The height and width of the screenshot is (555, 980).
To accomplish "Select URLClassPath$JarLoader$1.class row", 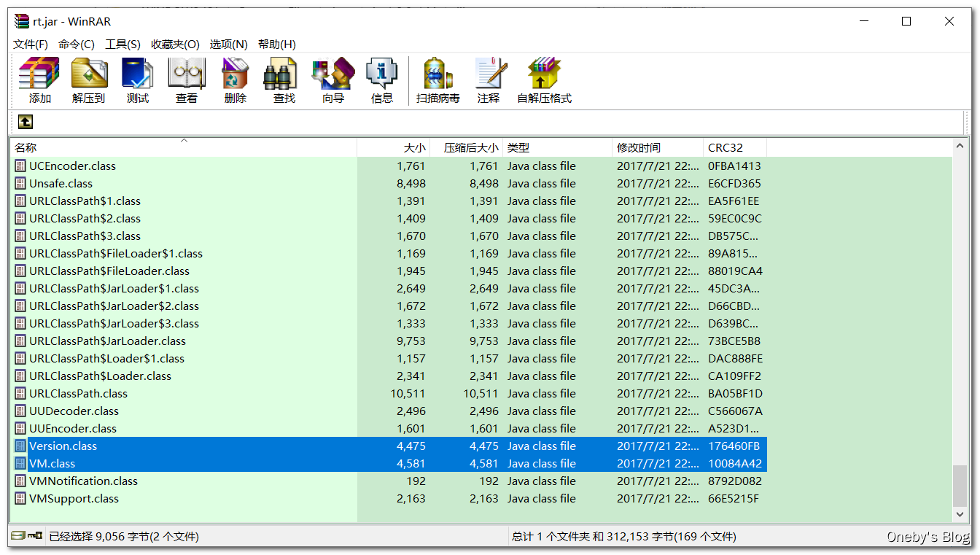I will click(389, 289).
